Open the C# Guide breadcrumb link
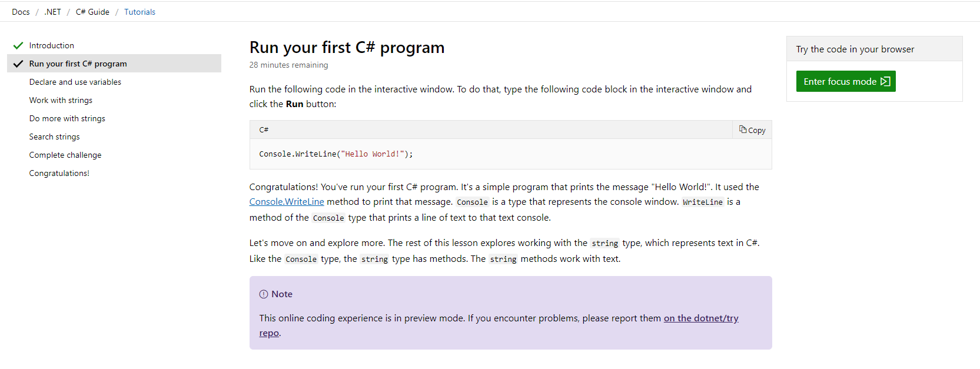 [x=92, y=11]
